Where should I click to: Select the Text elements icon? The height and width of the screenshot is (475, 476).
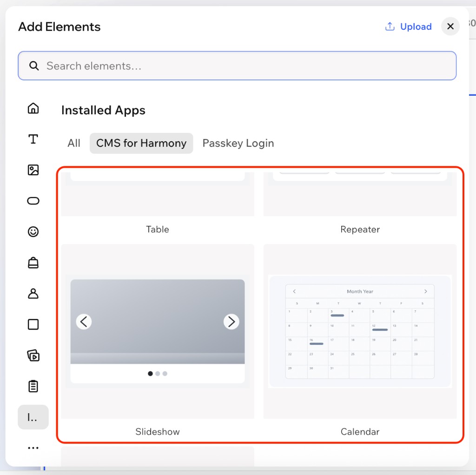[x=33, y=139]
